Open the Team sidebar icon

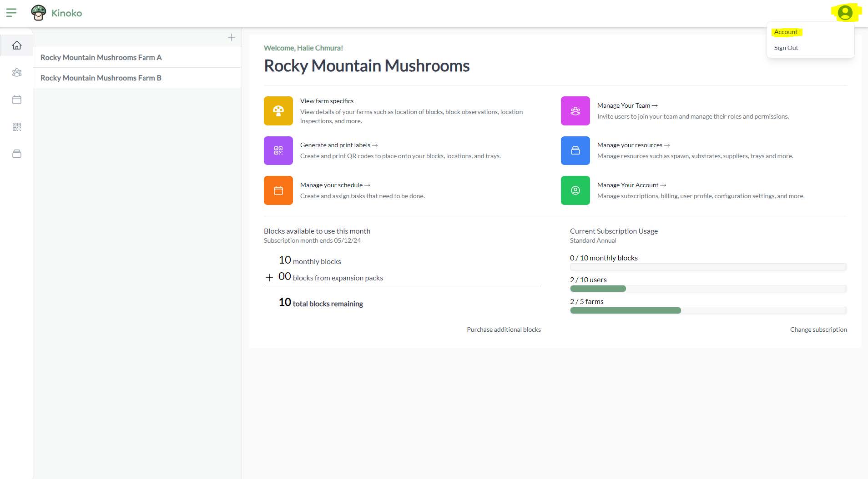point(17,73)
